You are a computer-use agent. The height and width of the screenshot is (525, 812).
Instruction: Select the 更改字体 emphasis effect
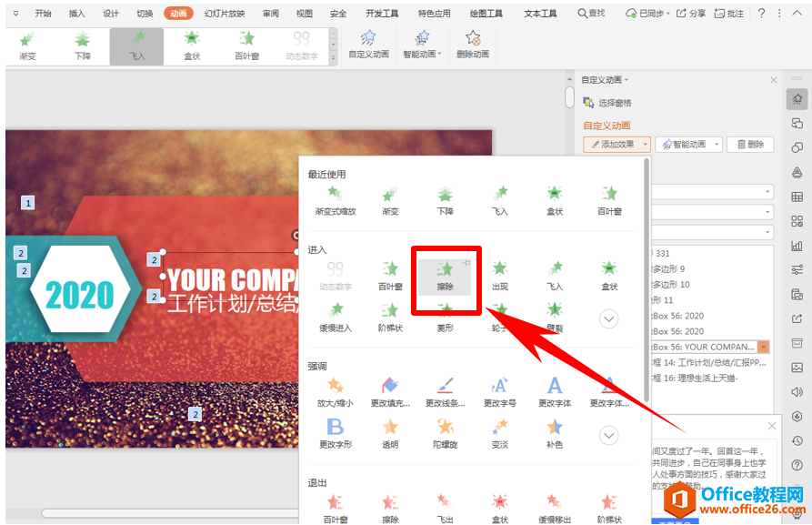(555, 393)
